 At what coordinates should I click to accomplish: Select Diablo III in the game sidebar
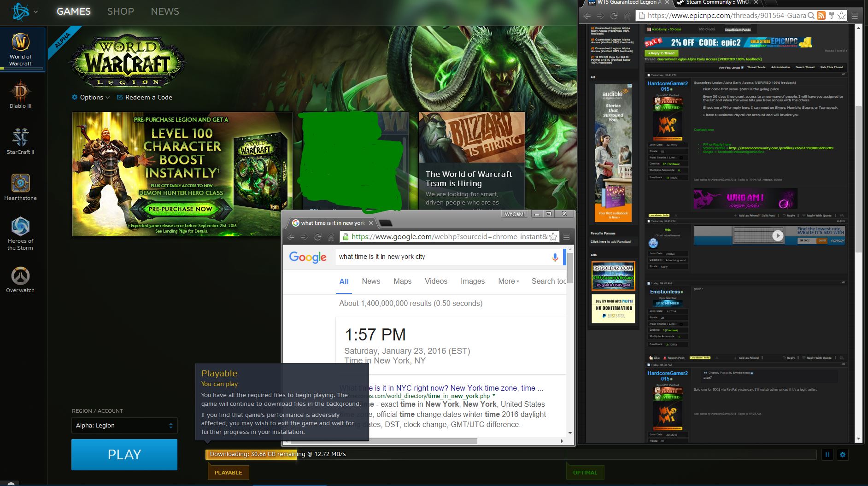pyautogui.click(x=20, y=94)
